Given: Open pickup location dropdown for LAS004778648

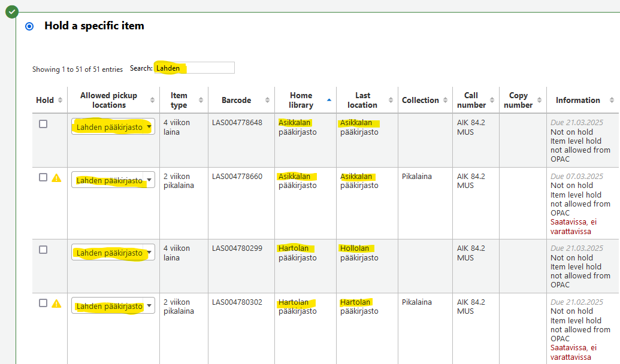Looking at the screenshot, I should coord(113,127).
